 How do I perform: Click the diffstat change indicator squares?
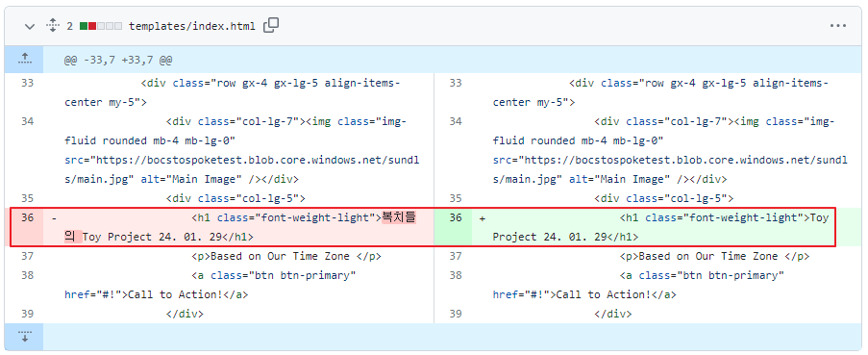click(x=101, y=26)
